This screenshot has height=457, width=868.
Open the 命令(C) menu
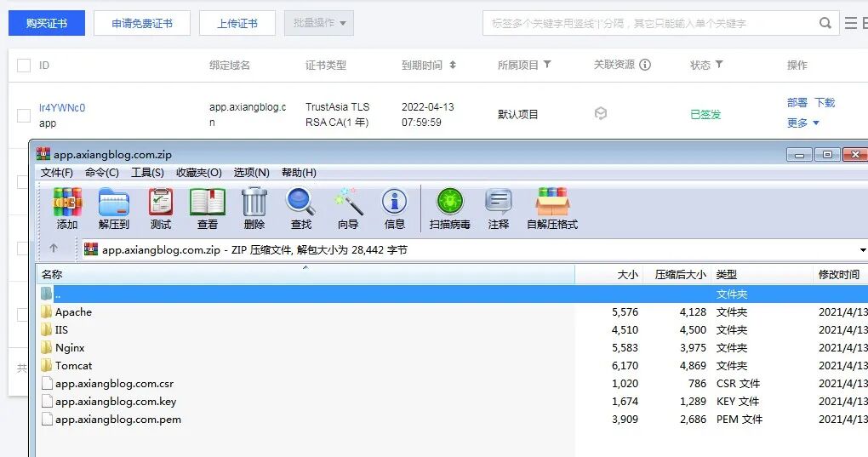[x=102, y=173]
